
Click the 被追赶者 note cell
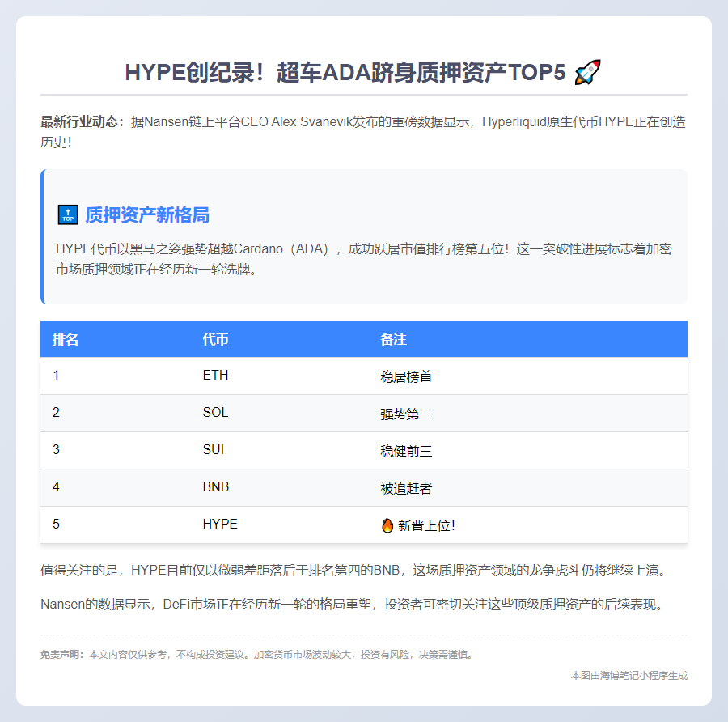(x=406, y=488)
